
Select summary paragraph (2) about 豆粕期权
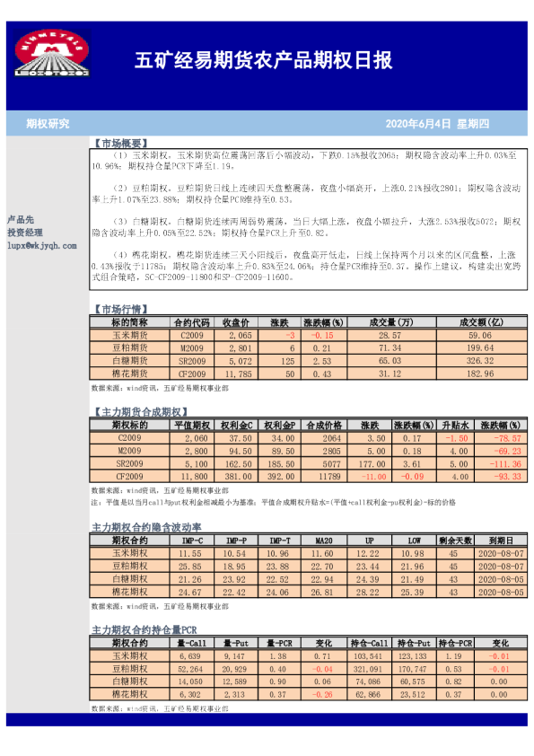[306, 194]
